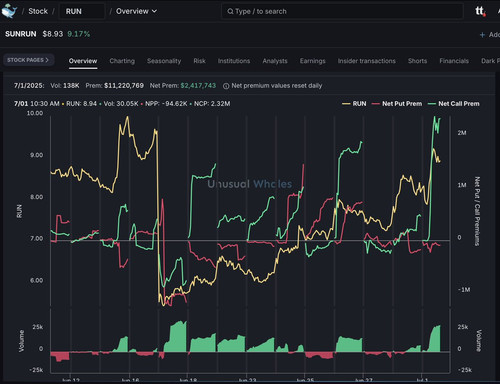Open the Institutions tab
Viewport: 500px width, 384px height.
(x=234, y=61)
